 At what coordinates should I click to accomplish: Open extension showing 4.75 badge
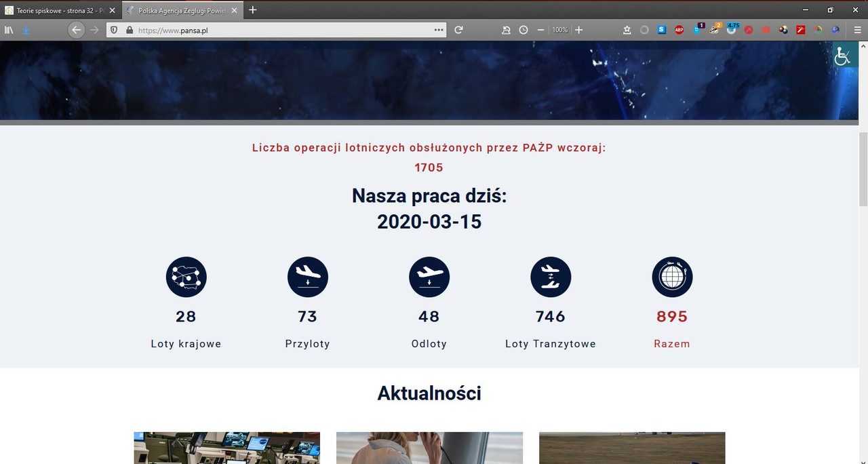coord(732,28)
